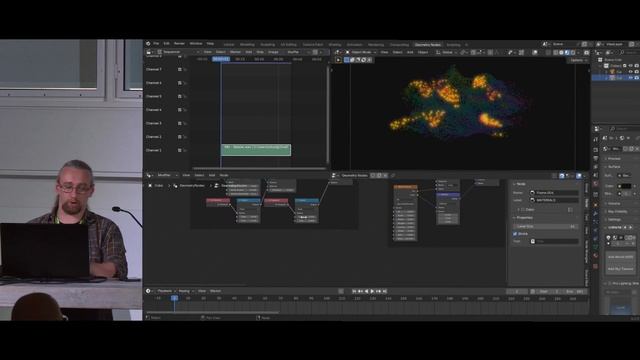Click the Cube breadcrumb in the node editor
This screenshot has height=360, width=640.
pyautogui.click(x=158, y=186)
